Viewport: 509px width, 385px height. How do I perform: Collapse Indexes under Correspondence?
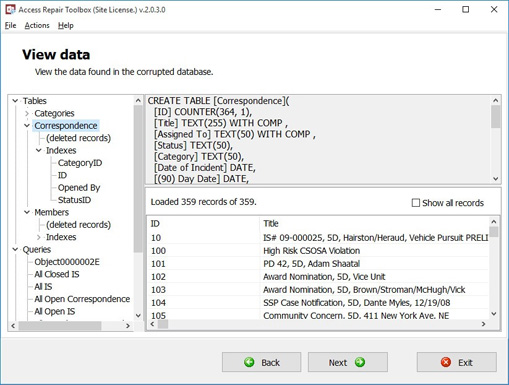[39, 150]
